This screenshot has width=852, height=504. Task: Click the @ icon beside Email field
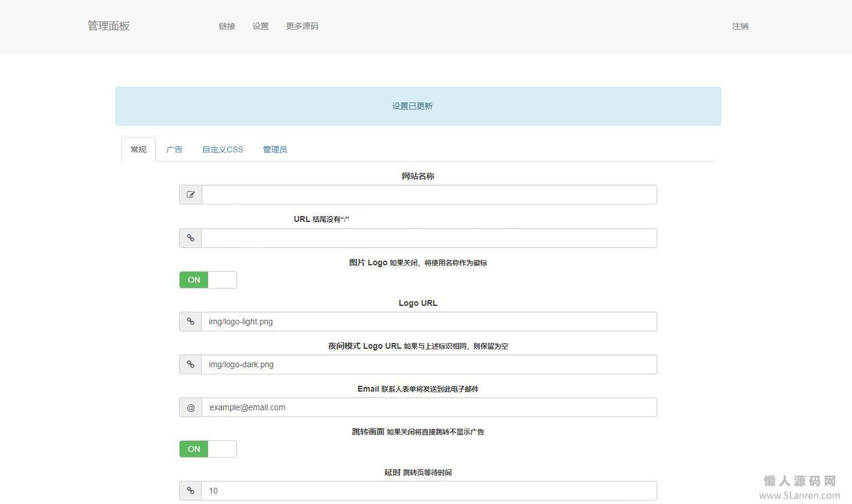(191, 407)
